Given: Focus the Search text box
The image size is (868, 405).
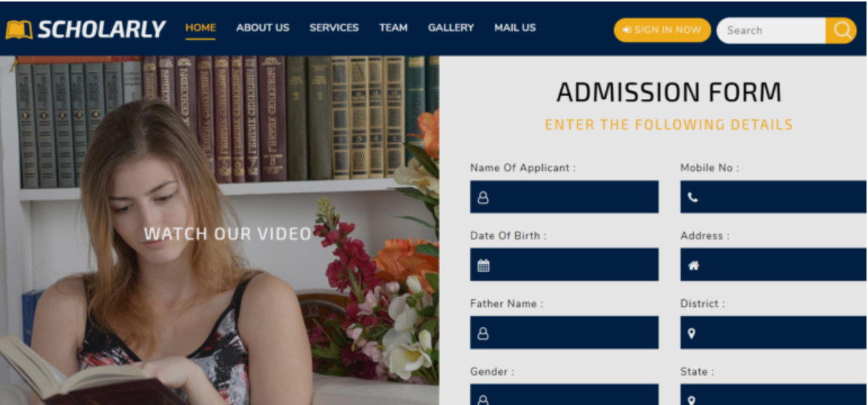Looking at the screenshot, I should coord(770,31).
